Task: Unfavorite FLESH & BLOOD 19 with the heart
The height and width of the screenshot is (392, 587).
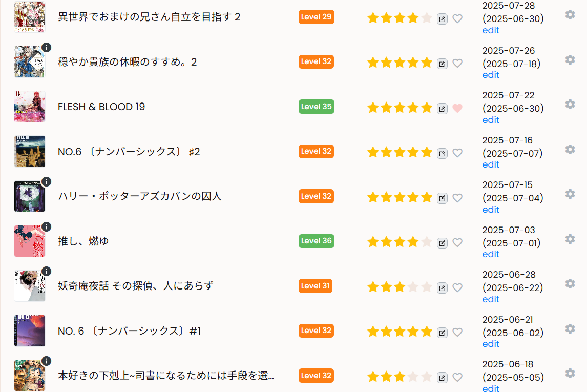Action: pyautogui.click(x=457, y=108)
